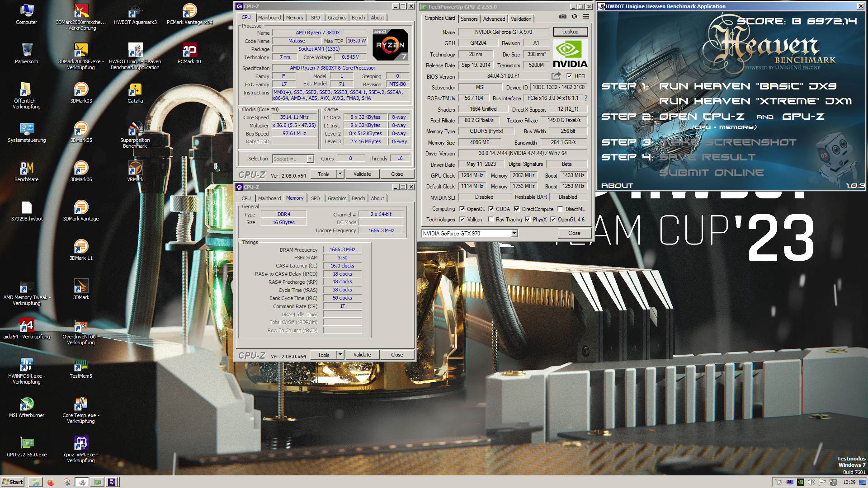868x488 pixels.
Task: Click Lookup button in GPU-Z
Action: click(x=570, y=32)
